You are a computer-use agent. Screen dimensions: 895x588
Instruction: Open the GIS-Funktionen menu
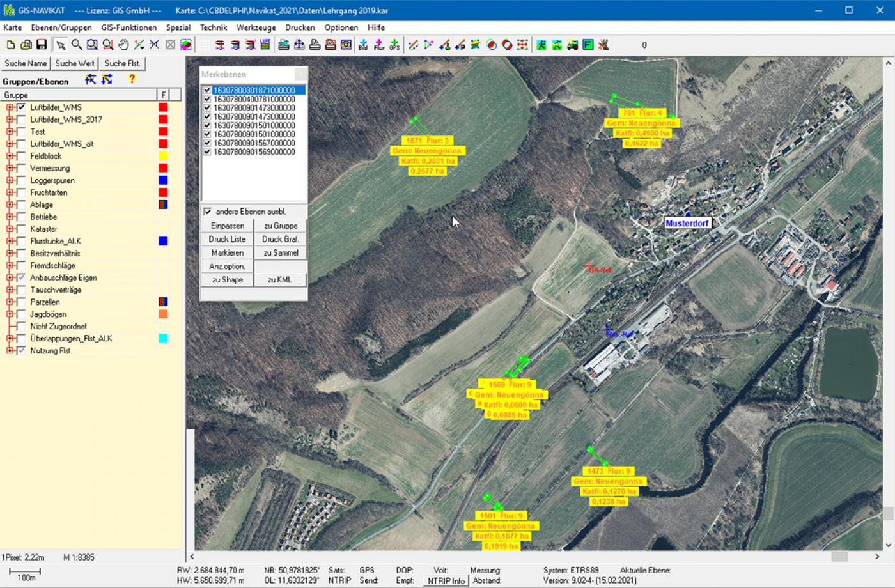(x=128, y=27)
